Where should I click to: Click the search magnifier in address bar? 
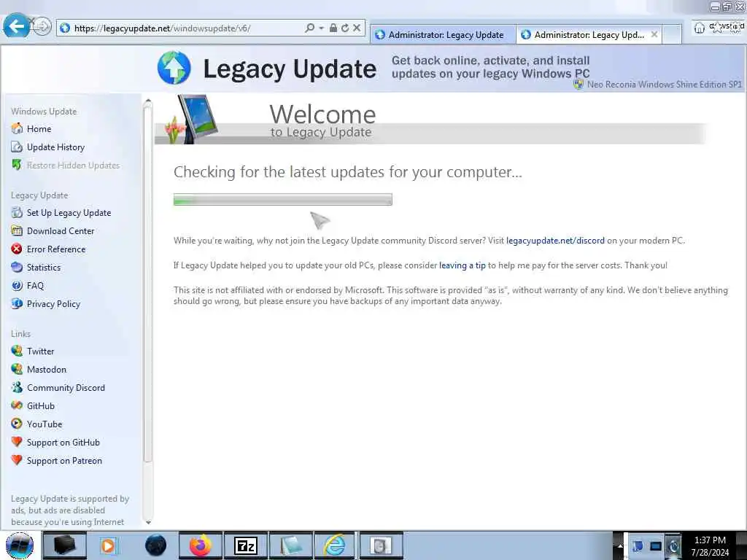coord(309,28)
